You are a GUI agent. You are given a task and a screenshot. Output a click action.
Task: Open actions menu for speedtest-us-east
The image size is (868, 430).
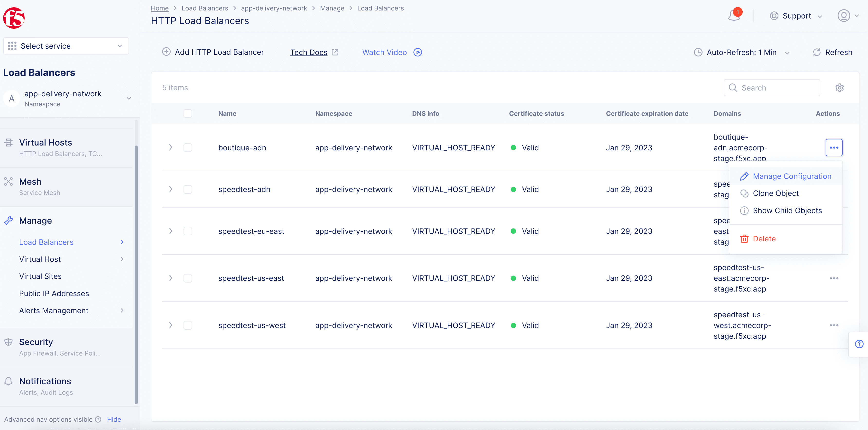(834, 278)
